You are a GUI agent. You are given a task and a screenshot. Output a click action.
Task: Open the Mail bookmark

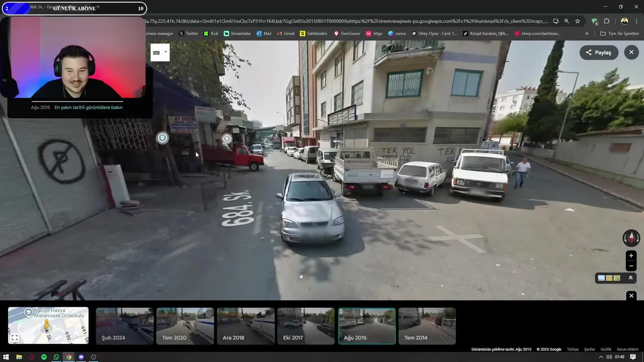(264, 34)
